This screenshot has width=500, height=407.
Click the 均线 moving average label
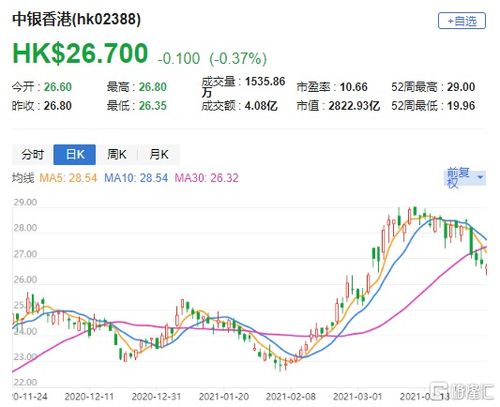[x=23, y=178]
